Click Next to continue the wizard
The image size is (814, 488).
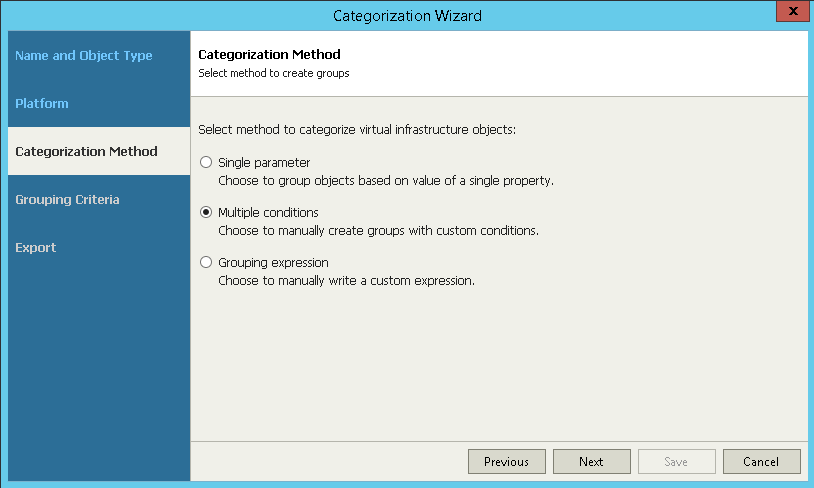click(591, 461)
